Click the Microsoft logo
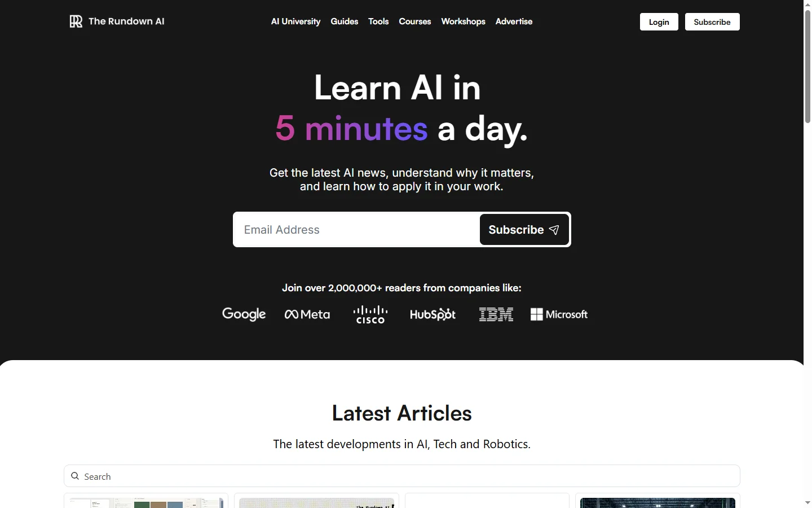This screenshot has height=508, width=812. tap(559, 314)
